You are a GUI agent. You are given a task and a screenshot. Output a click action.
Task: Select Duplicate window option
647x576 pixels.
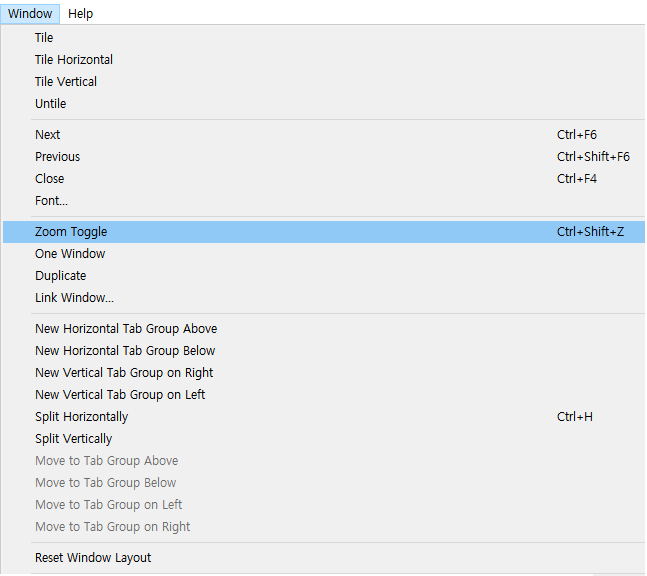click(324, 276)
